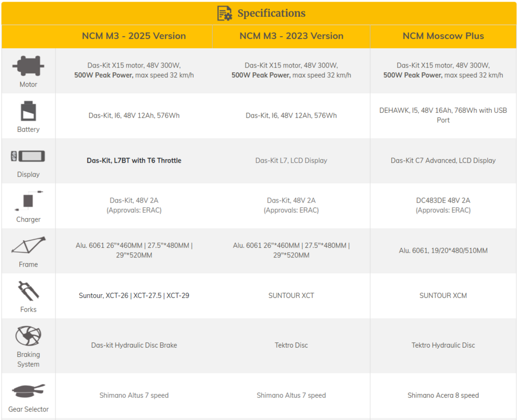Click the Gear Selector row label

[29, 409]
